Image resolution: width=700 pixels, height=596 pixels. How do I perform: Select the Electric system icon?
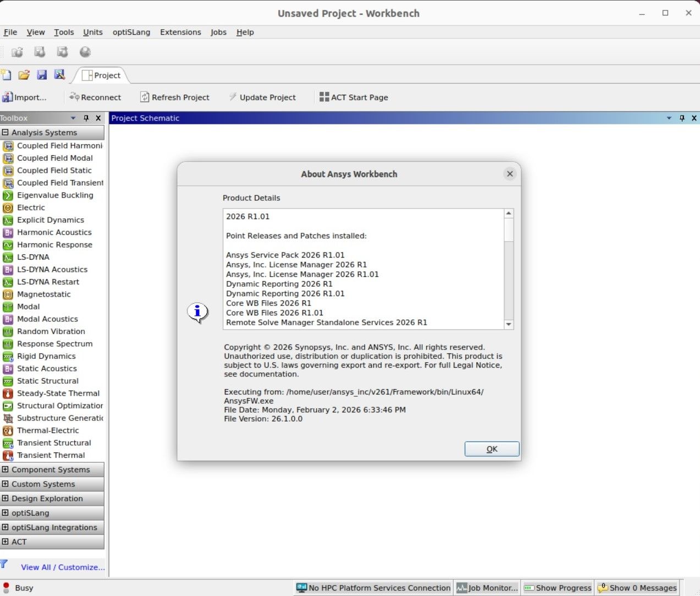click(8, 207)
